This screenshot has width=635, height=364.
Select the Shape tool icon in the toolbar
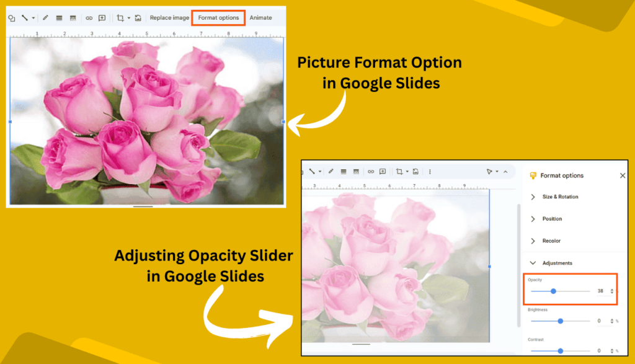[12, 18]
